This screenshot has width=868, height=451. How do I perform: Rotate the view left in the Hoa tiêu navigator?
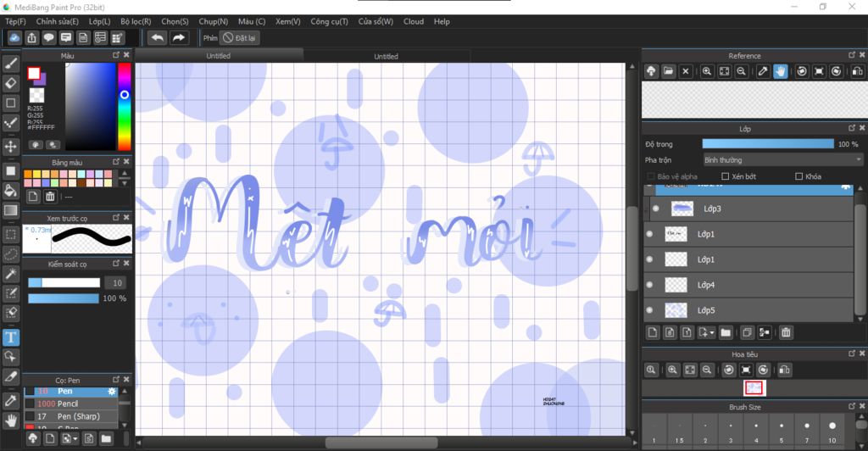click(x=728, y=370)
